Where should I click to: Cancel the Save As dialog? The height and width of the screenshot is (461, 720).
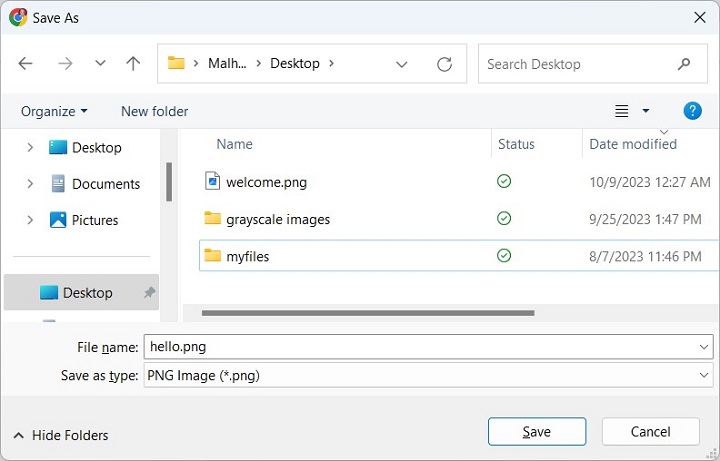click(650, 431)
